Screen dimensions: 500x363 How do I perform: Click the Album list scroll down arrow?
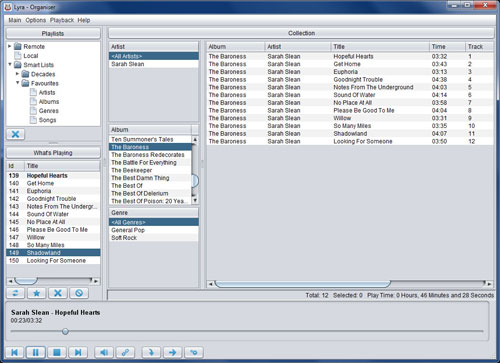[195, 200]
